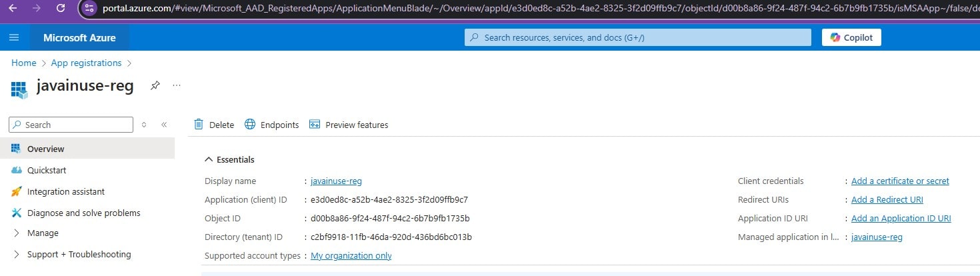Click the Overview grid icon in the sidebar
980x276 pixels.
17,149
